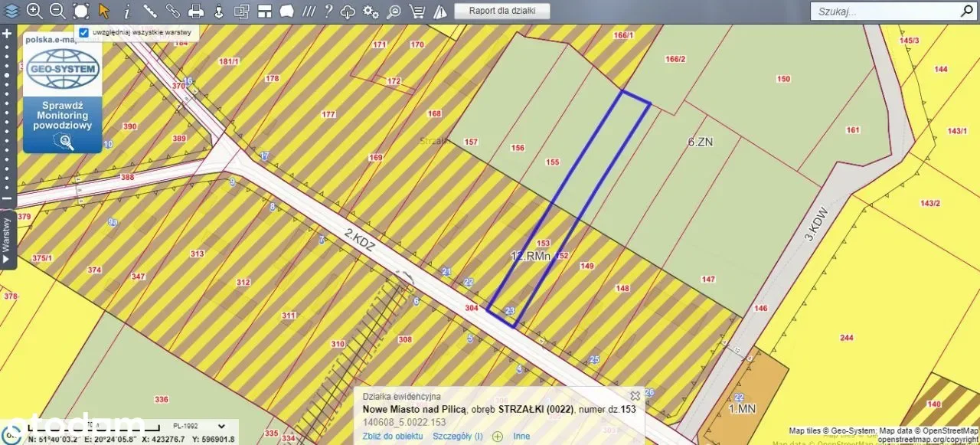The height and width of the screenshot is (445, 980).
Task: Click the printer icon to print map
Action: 196,11
